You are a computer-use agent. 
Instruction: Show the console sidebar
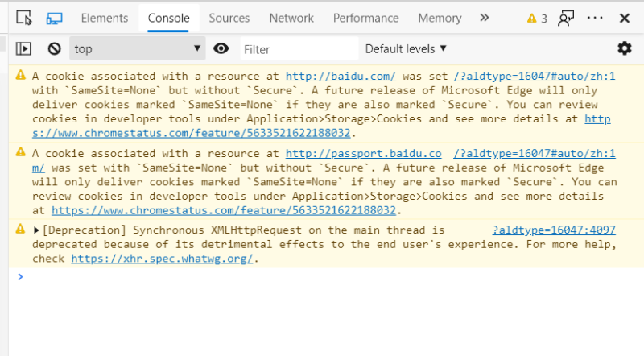[23, 49]
